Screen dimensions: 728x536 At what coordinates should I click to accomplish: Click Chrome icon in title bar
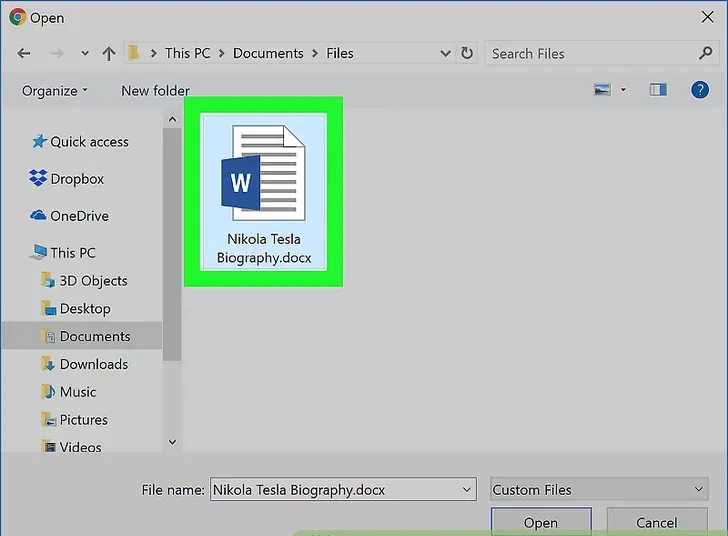[17, 17]
